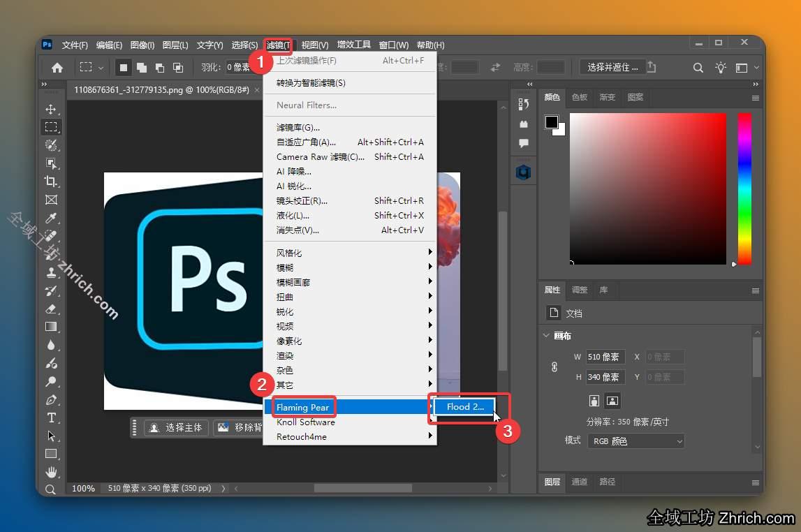Pick a color in the color field
The image size is (801, 532).
coord(648,189)
